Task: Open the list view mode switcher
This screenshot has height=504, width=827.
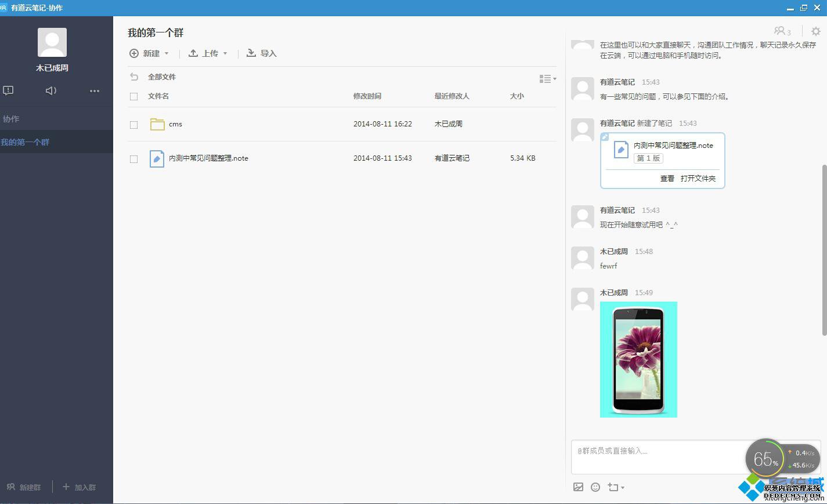Action: pos(547,79)
